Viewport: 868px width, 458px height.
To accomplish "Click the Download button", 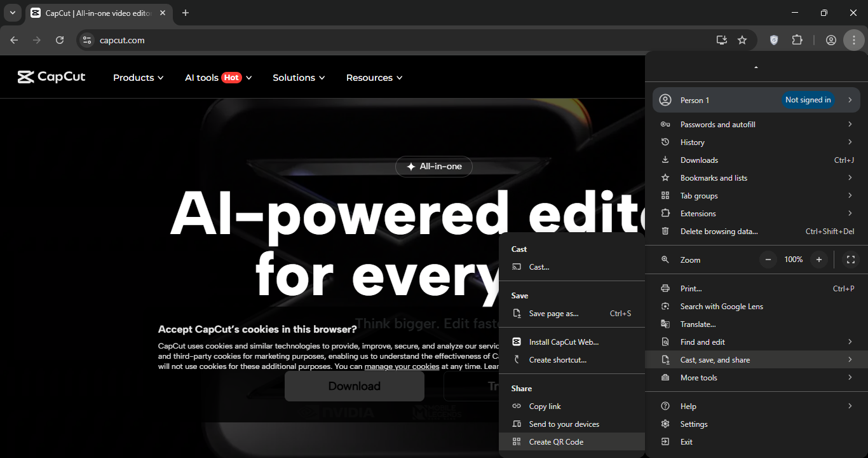I will pos(355,385).
